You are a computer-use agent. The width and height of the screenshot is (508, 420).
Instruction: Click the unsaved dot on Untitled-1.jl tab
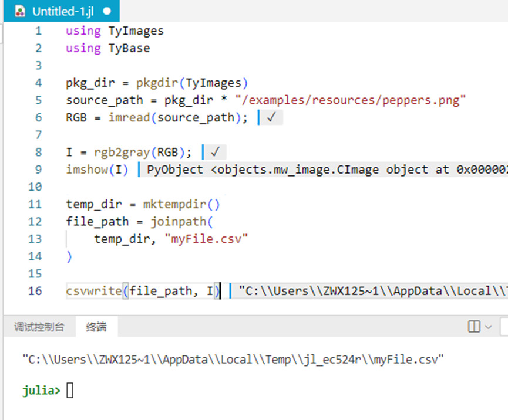(x=107, y=11)
